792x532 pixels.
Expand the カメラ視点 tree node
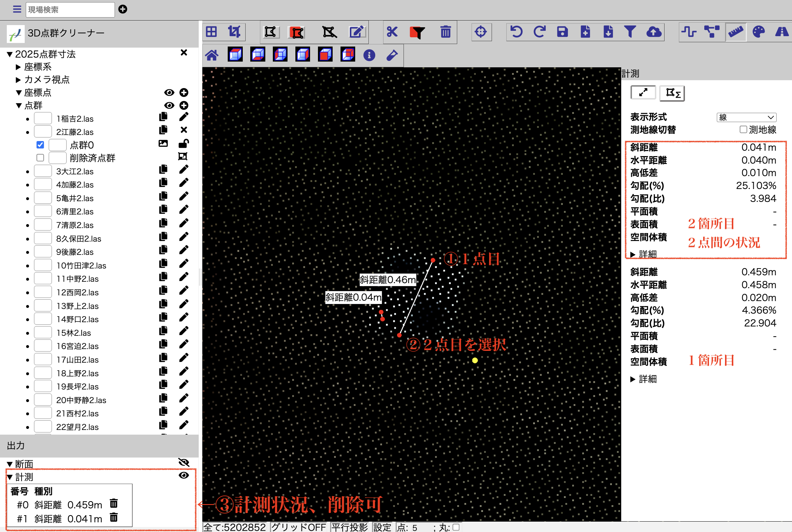click(18, 79)
